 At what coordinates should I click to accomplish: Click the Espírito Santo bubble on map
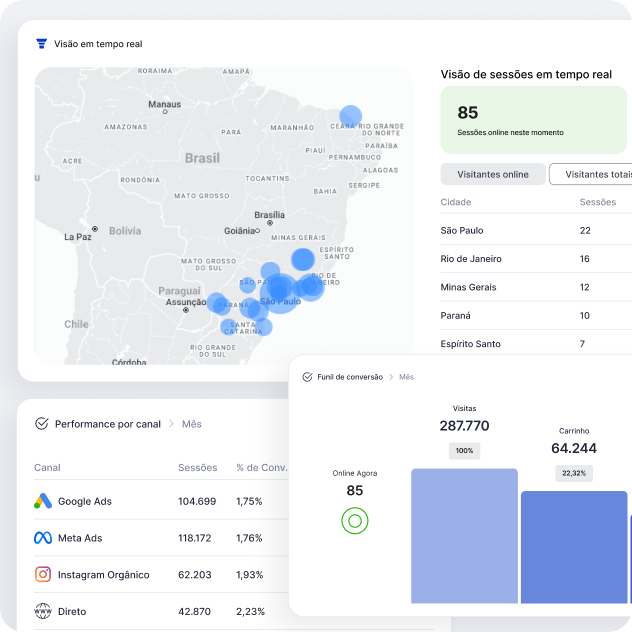pyautogui.click(x=303, y=259)
